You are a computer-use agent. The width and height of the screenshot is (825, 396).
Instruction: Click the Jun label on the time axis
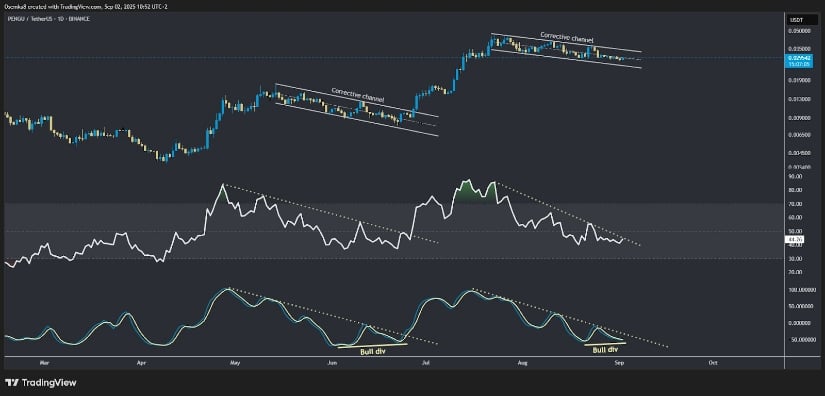click(331, 362)
